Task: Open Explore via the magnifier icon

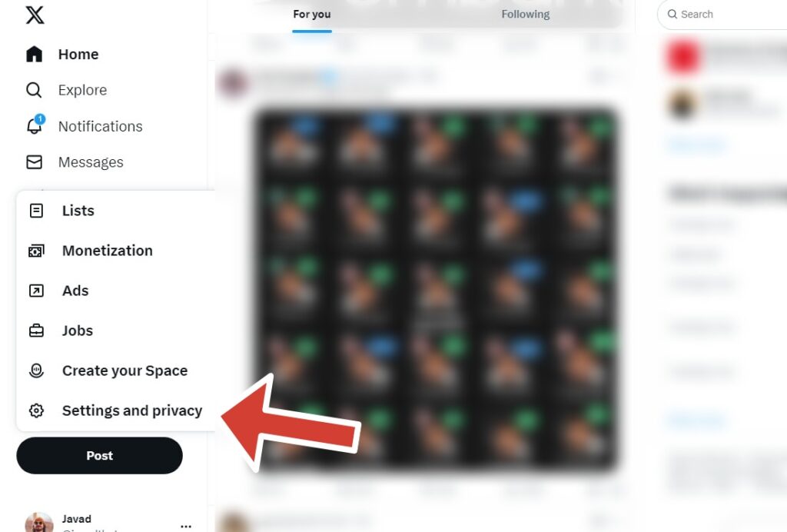Action: [34, 91]
